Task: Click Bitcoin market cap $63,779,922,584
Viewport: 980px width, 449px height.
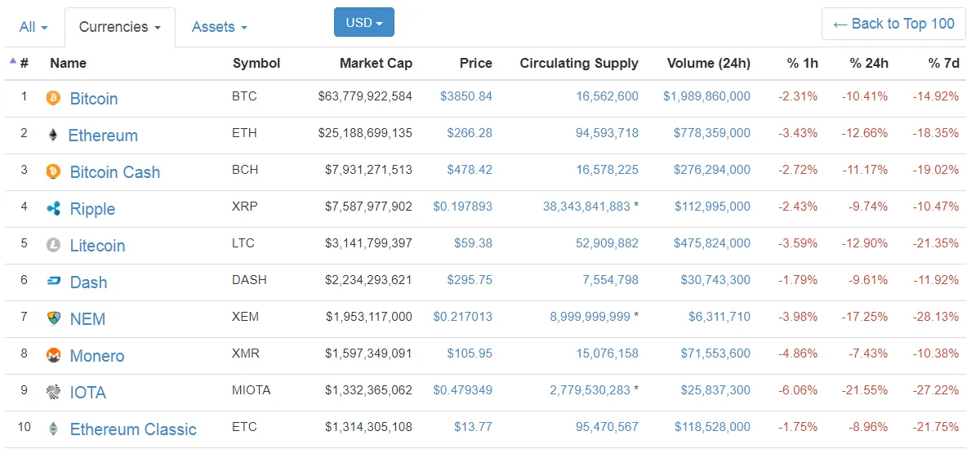Action: click(365, 96)
